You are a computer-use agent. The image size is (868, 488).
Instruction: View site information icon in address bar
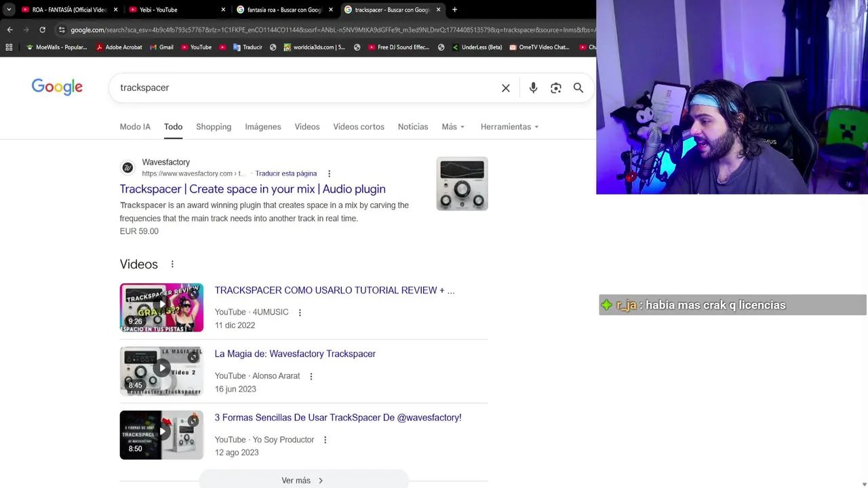(62, 30)
